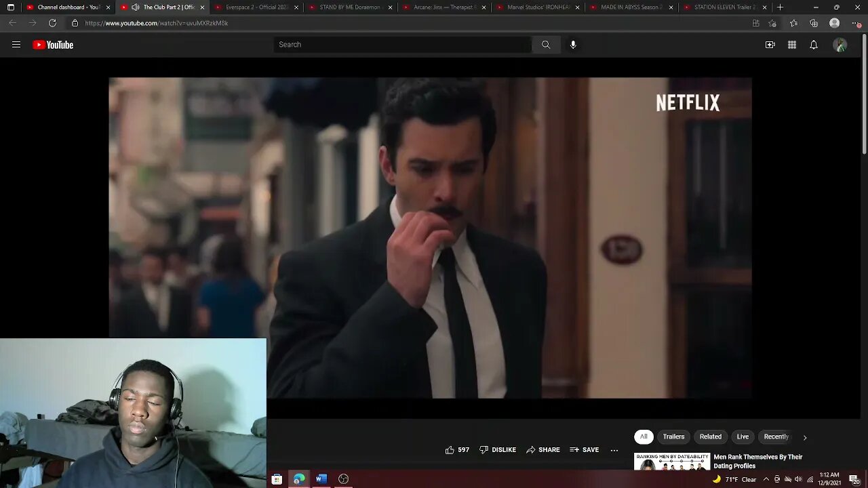
Task: Open OBS Studio from taskbar
Action: pyautogui.click(x=344, y=479)
